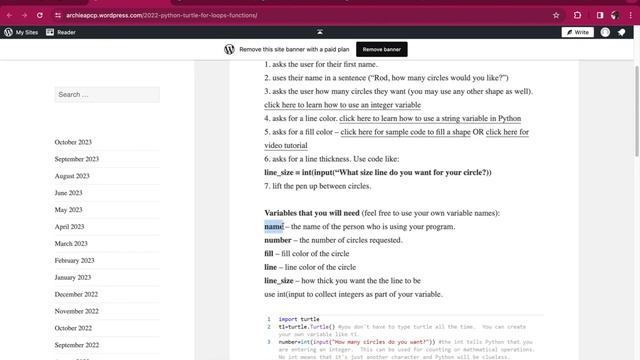
Task: Click '7. lift the pen up between circles.'
Action: click(318, 186)
